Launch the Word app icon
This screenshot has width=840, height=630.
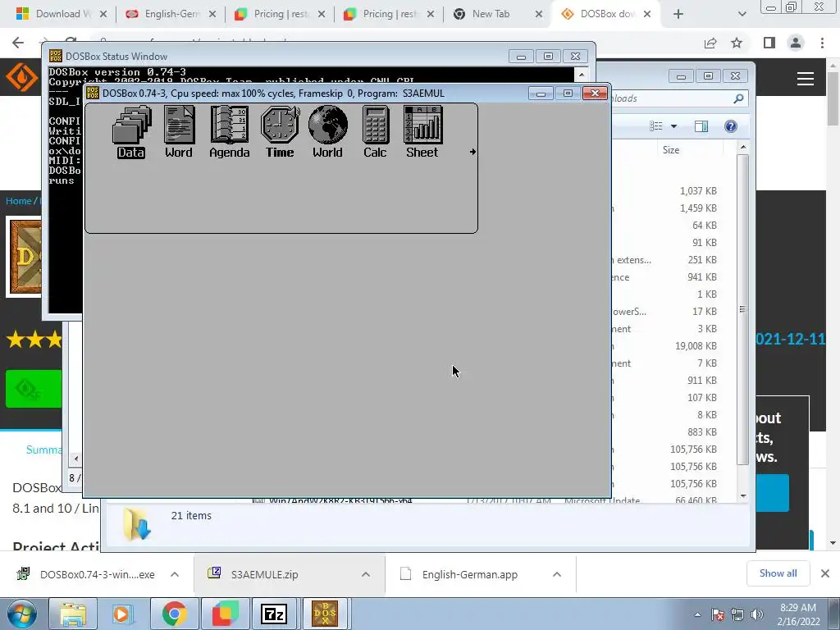(x=179, y=131)
